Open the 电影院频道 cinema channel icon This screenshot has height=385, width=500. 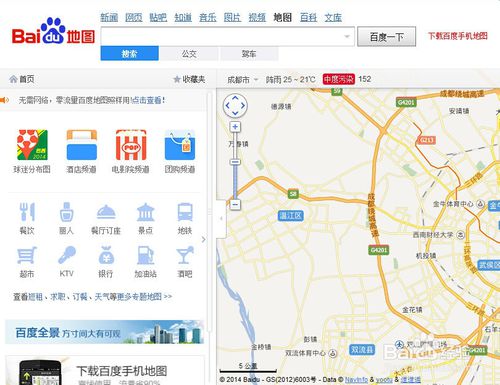point(131,145)
